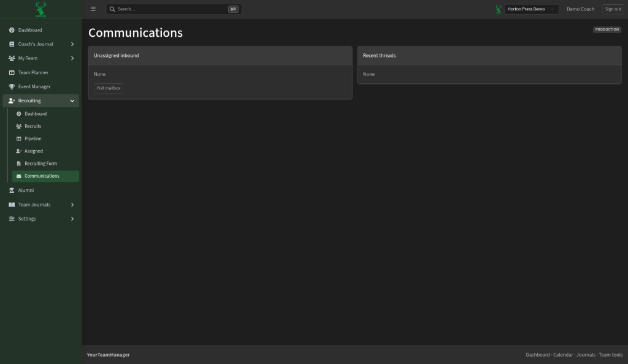Click the hamburger sidebar toggle icon
The height and width of the screenshot is (364, 628).
pyautogui.click(x=93, y=9)
